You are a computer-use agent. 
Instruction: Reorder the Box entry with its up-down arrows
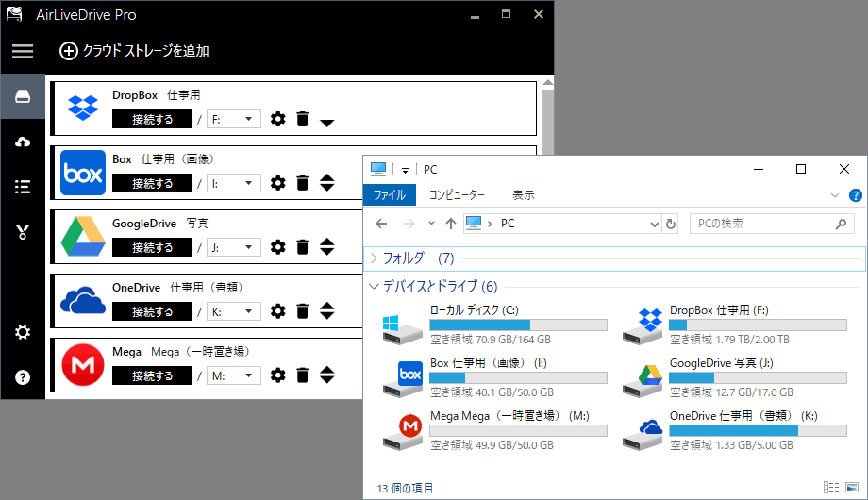point(327,183)
